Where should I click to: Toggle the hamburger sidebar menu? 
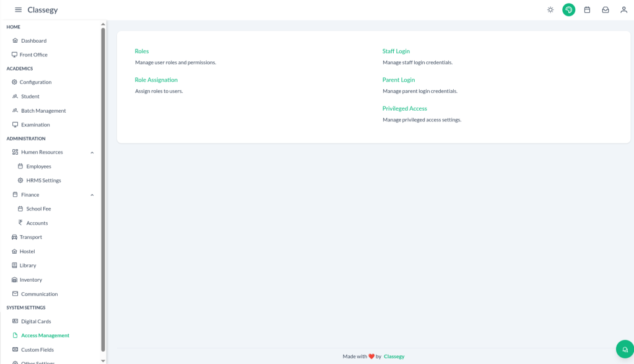[x=18, y=10]
